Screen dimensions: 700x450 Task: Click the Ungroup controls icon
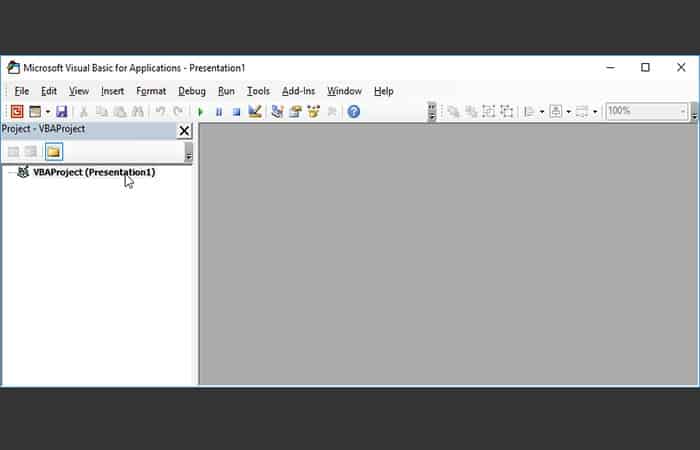pos(507,111)
